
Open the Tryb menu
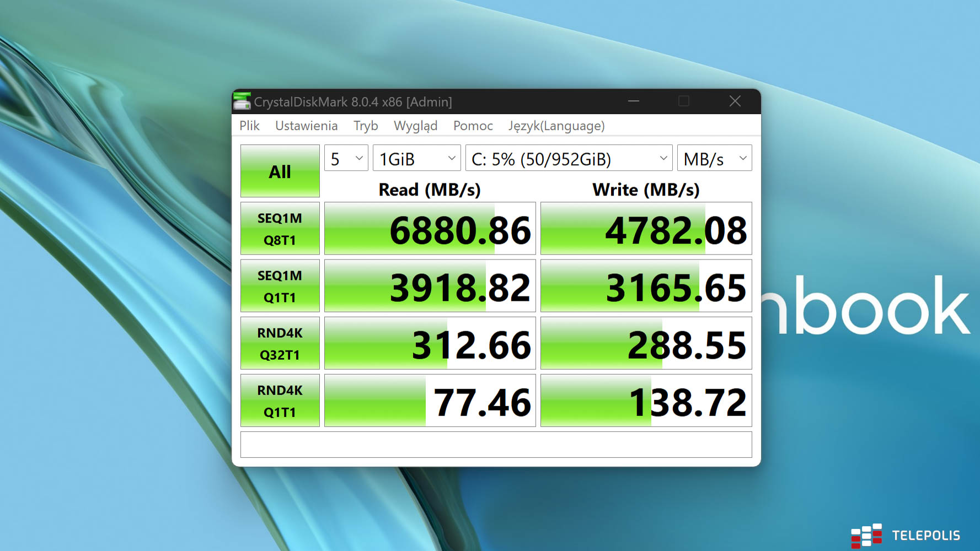[x=366, y=126]
